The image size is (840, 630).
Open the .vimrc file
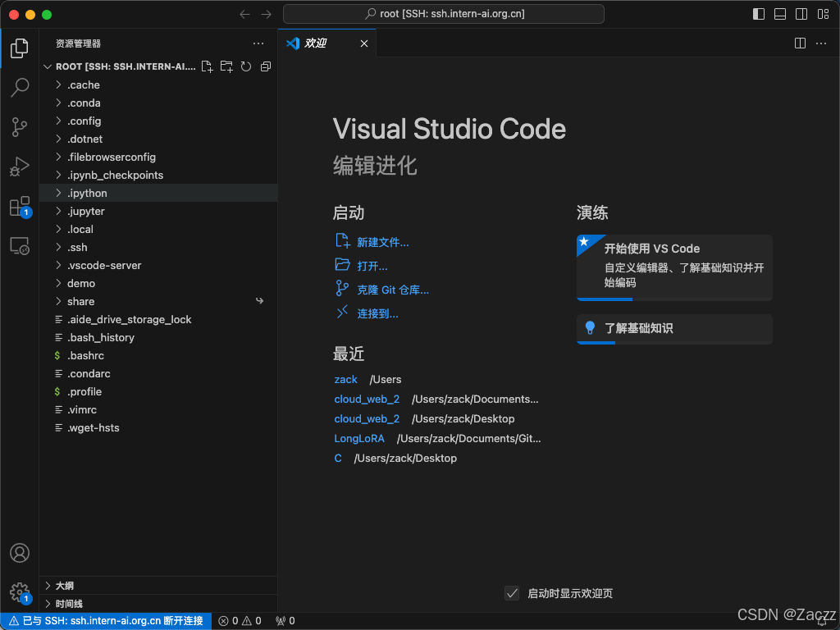[x=158, y=410]
